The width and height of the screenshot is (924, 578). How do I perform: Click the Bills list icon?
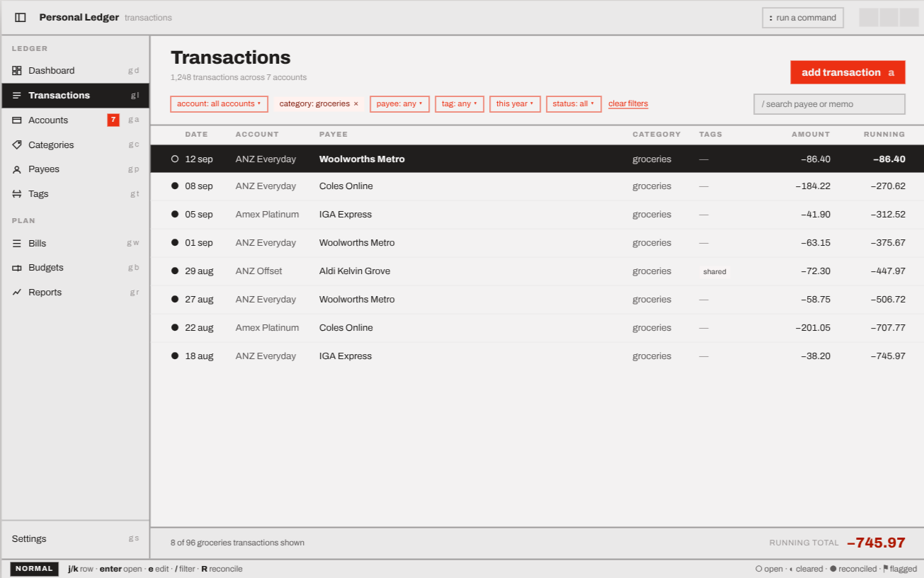[x=17, y=243]
